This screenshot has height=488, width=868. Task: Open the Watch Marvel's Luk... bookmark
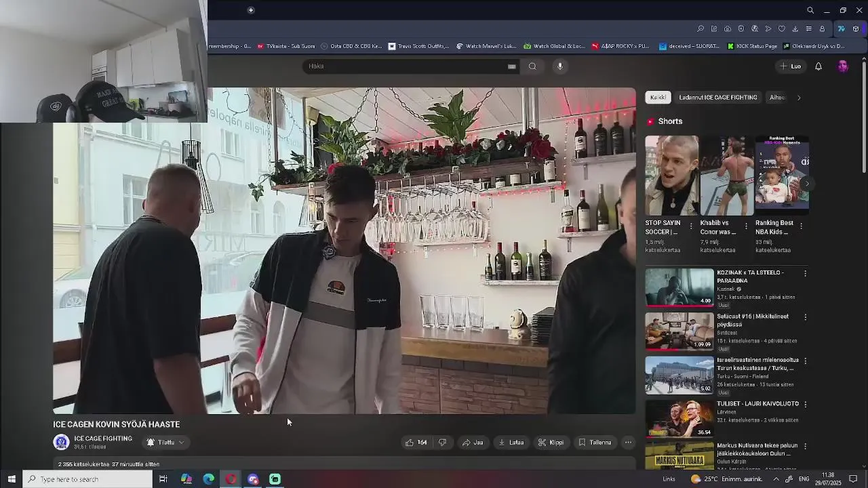click(486, 46)
